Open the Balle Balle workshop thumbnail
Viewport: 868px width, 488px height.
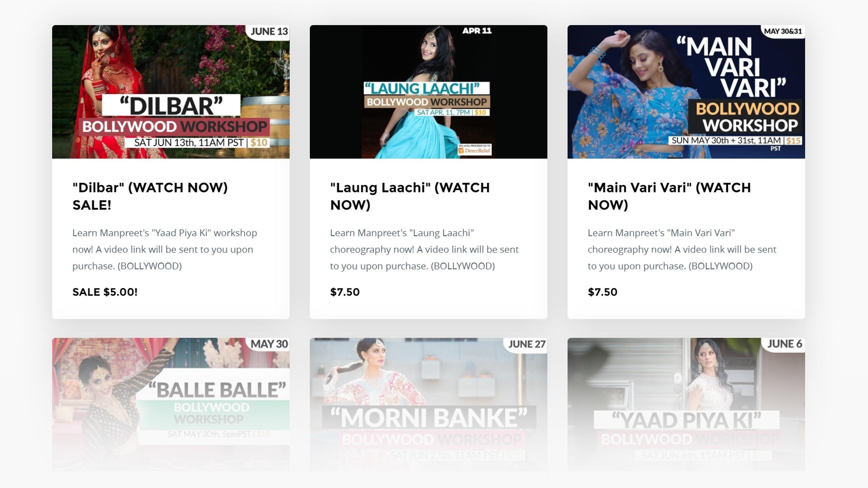tap(171, 404)
